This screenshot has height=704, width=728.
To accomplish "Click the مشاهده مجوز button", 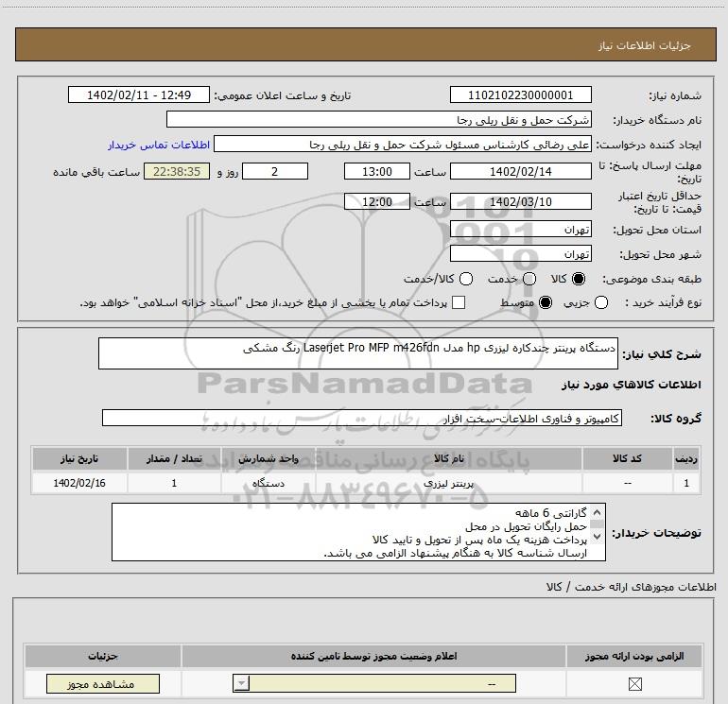I will pos(103,683).
